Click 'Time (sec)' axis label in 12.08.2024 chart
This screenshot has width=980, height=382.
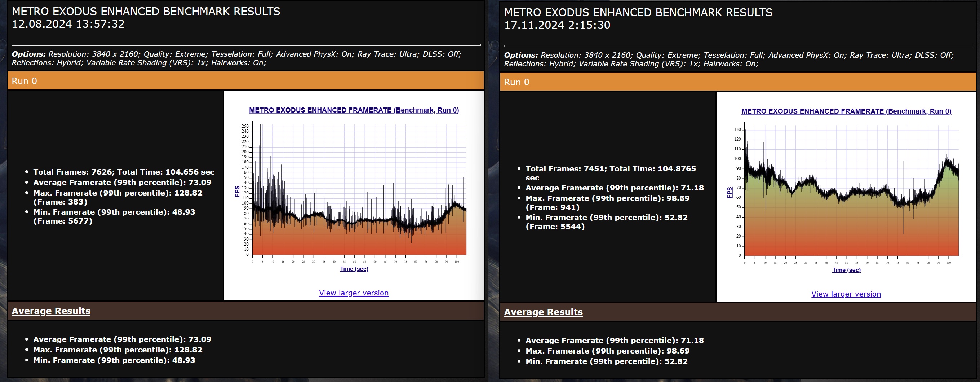point(354,269)
